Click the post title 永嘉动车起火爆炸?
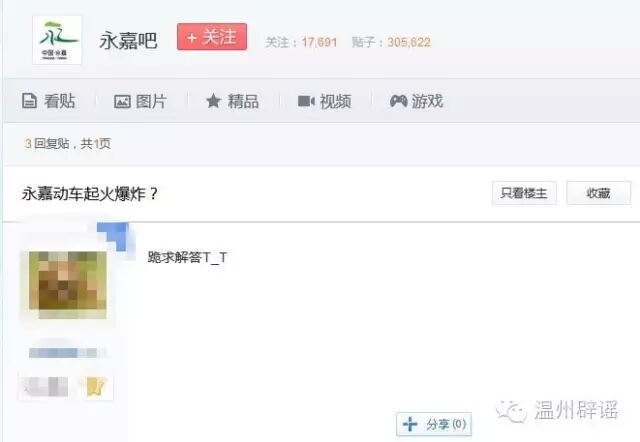 tap(90, 193)
